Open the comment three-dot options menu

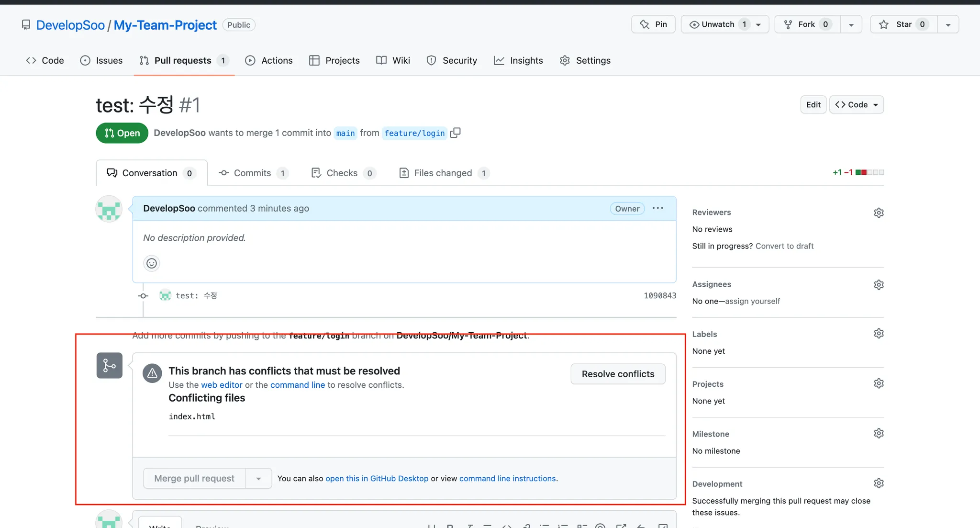click(x=658, y=208)
